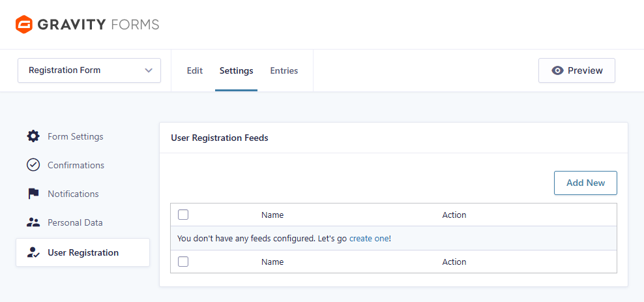Follow the 'create one' link
Image resolution: width=644 pixels, height=302 pixels.
(x=369, y=238)
